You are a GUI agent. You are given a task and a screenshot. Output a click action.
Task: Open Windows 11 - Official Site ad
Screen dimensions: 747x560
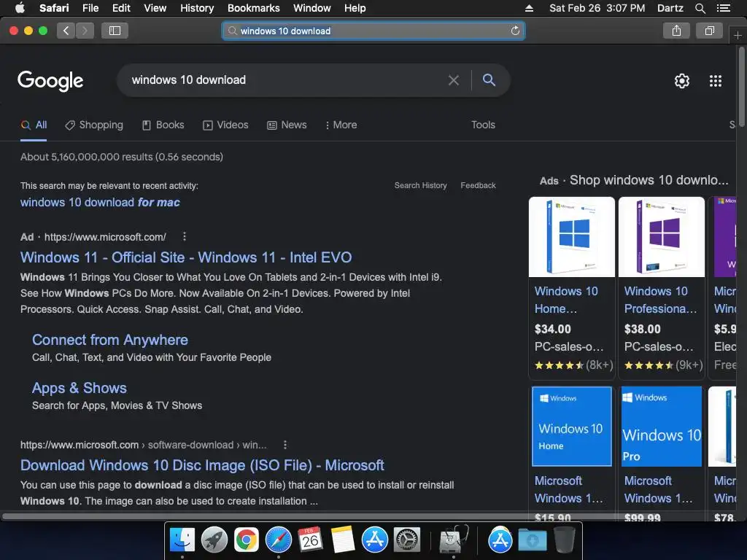point(186,257)
